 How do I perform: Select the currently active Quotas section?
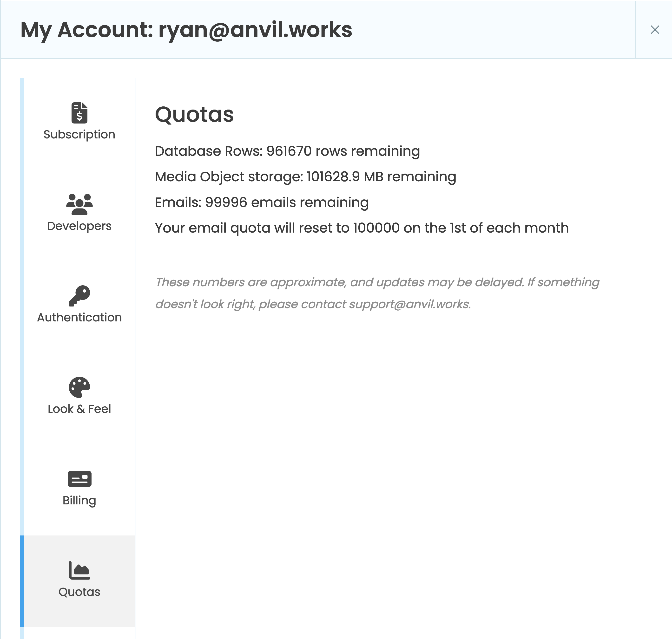(x=79, y=592)
